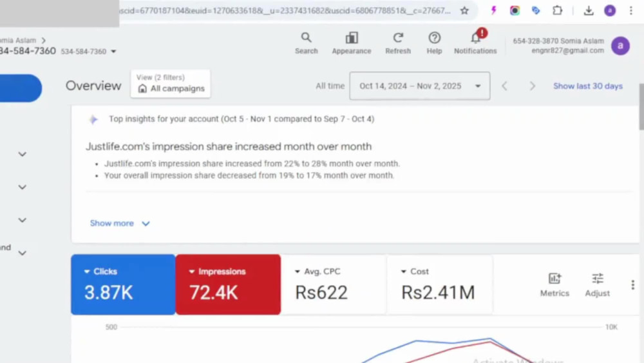
Task: Click the engnr827@gmail.com account email
Action: point(567,50)
